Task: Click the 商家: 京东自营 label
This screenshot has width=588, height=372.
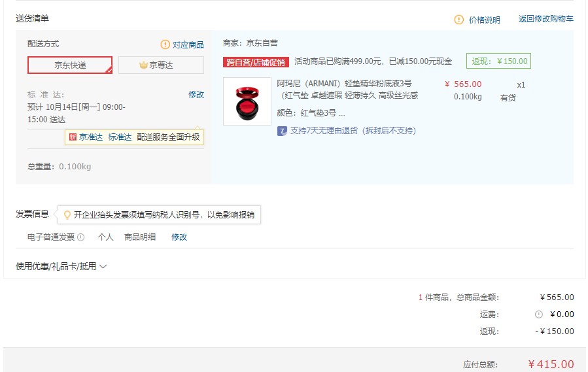Action: (250, 43)
